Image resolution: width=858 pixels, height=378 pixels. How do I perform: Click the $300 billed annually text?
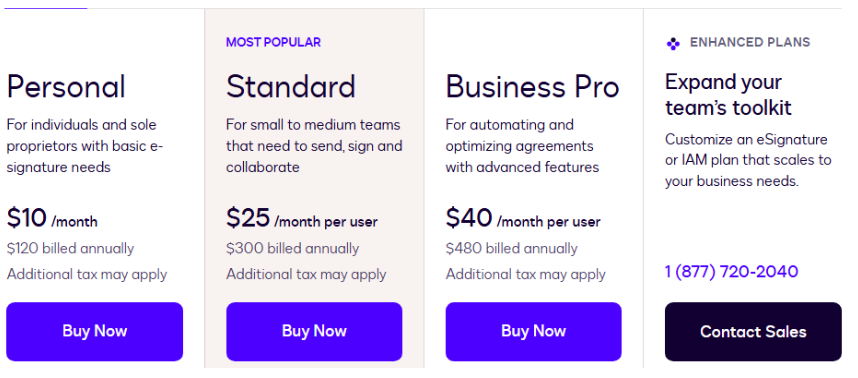coord(292,248)
